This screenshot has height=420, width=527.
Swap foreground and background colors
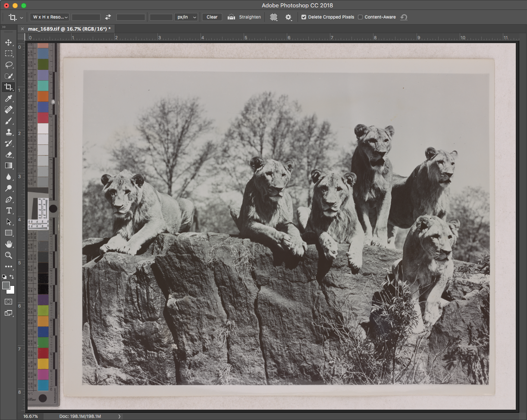(12, 276)
